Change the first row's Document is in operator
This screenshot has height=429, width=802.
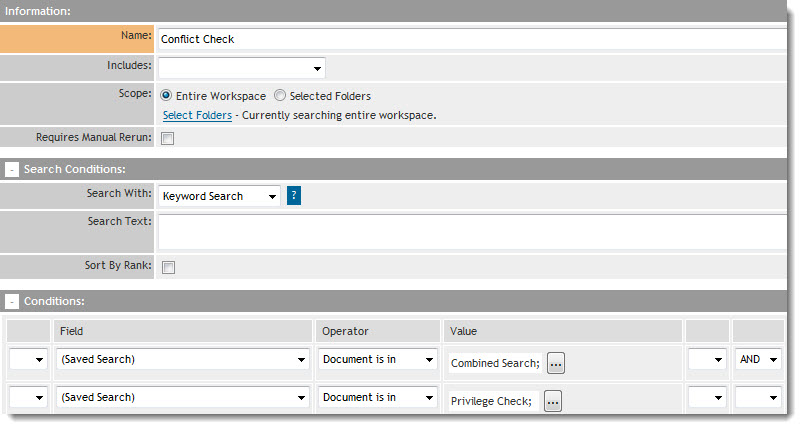(x=378, y=360)
